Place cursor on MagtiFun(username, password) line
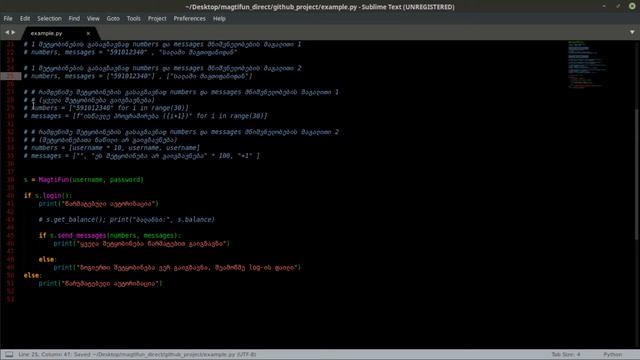640x360 pixels. 84,180
